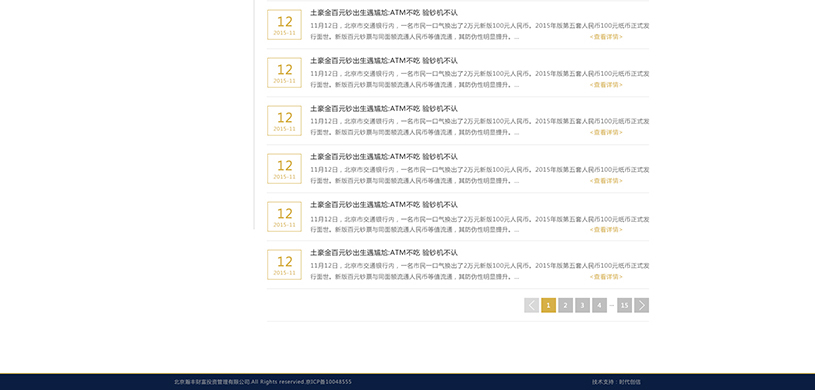Open 查看详情 link of the bottom news item
Screen dimensions: 815x390
point(606,277)
